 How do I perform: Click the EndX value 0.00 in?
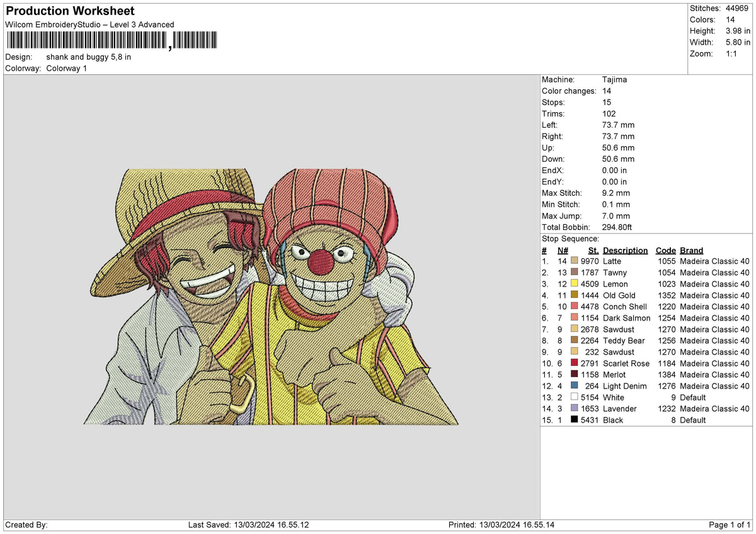click(x=614, y=171)
